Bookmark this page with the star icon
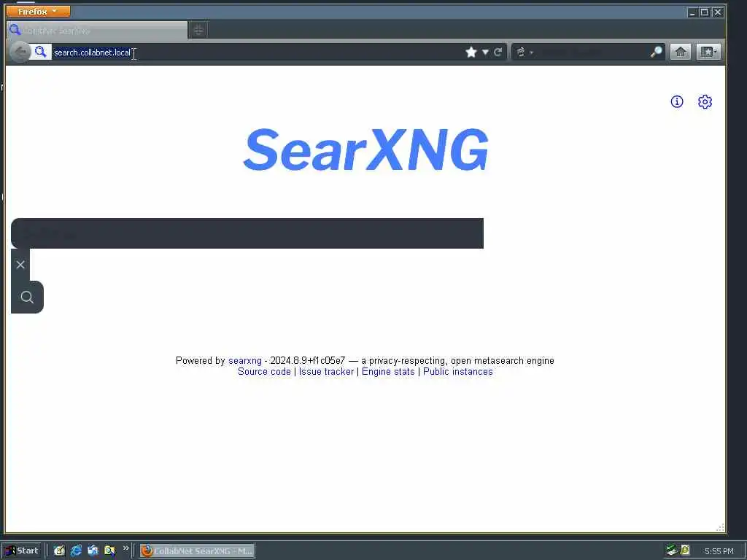747x560 pixels. [471, 52]
